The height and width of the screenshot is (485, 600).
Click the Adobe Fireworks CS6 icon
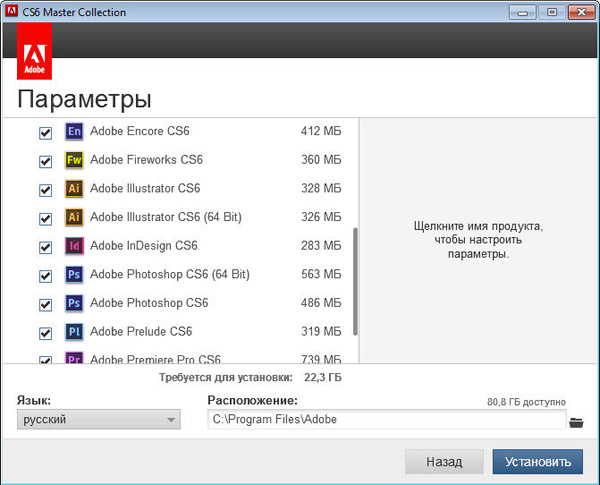click(x=73, y=160)
